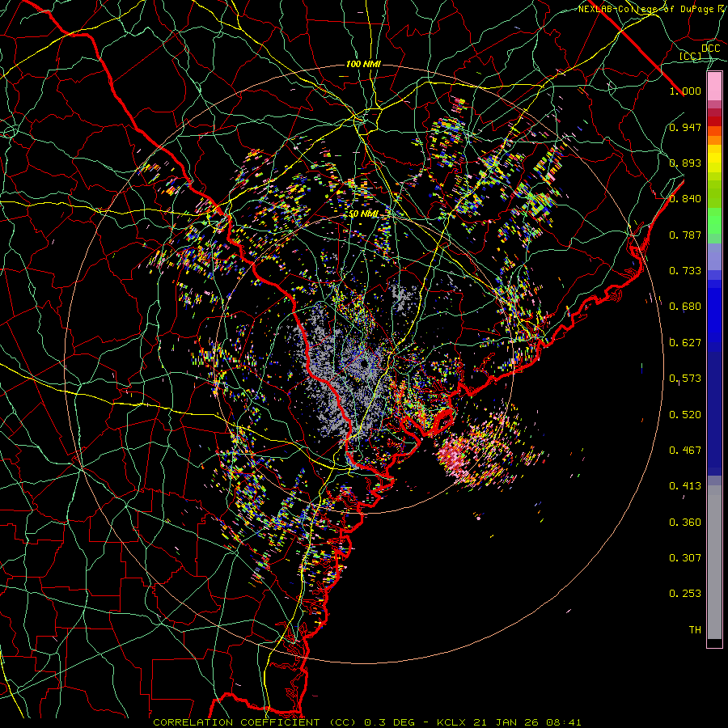Click the Correlation Coefficient KCLX caption text
Screen dimensions: 728x728
366,722
